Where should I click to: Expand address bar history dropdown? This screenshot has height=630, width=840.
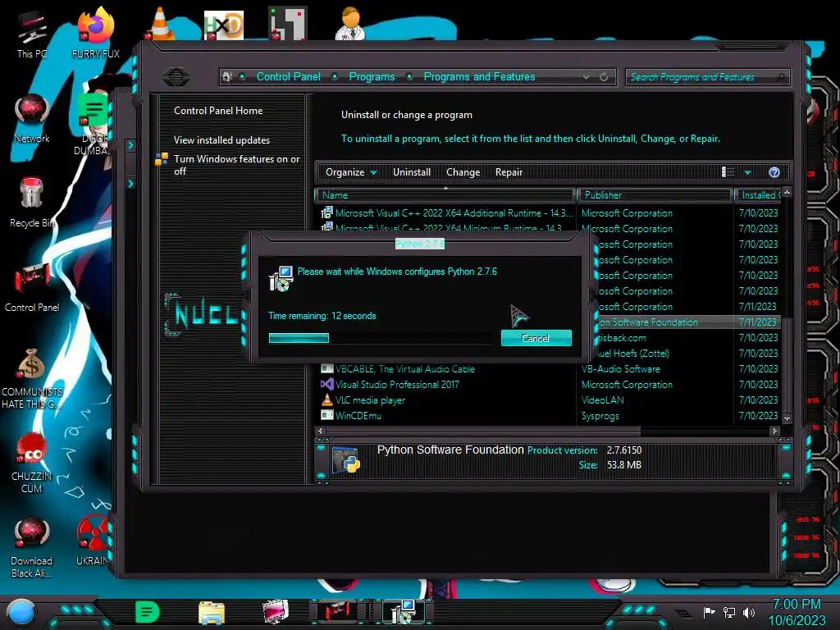(586, 77)
